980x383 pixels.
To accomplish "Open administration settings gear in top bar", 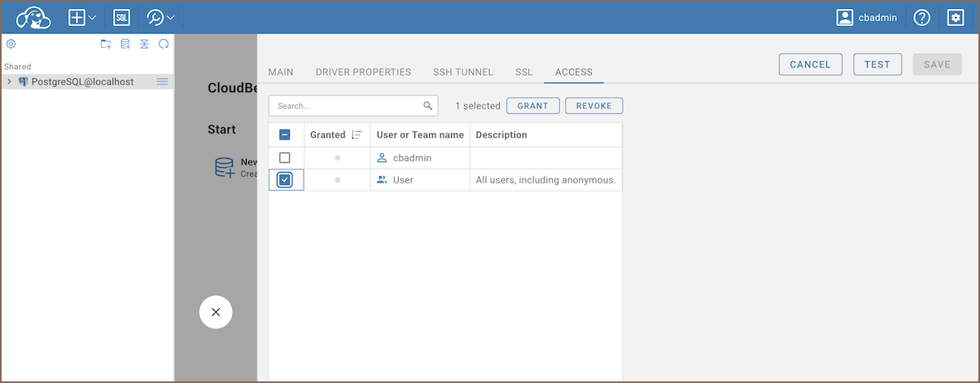I will pos(956,17).
